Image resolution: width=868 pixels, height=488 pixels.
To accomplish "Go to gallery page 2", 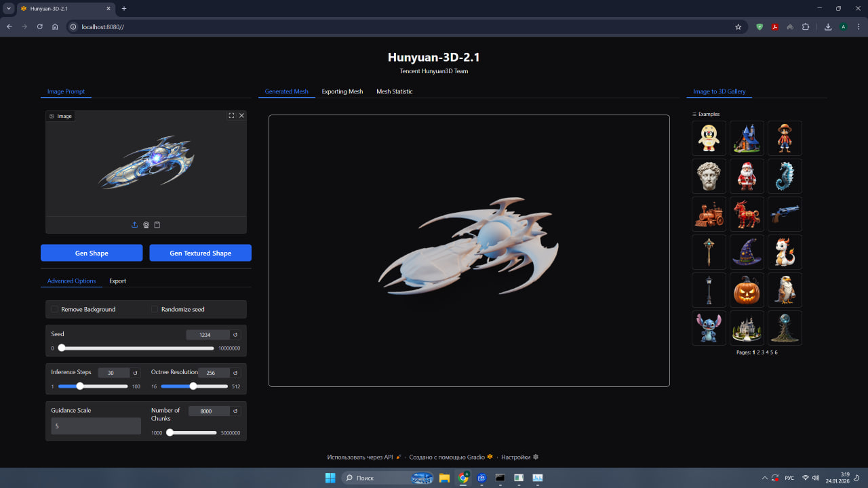I will [x=758, y=352].
